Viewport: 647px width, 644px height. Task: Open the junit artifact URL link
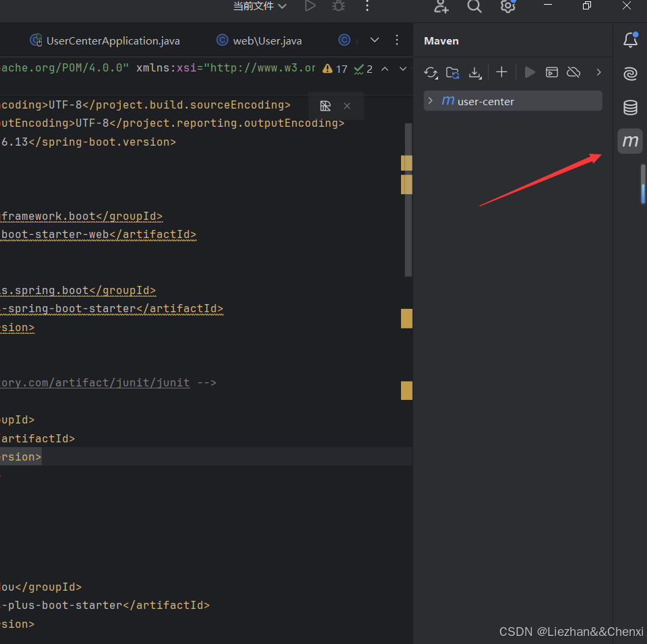click(x=95, y=382)
